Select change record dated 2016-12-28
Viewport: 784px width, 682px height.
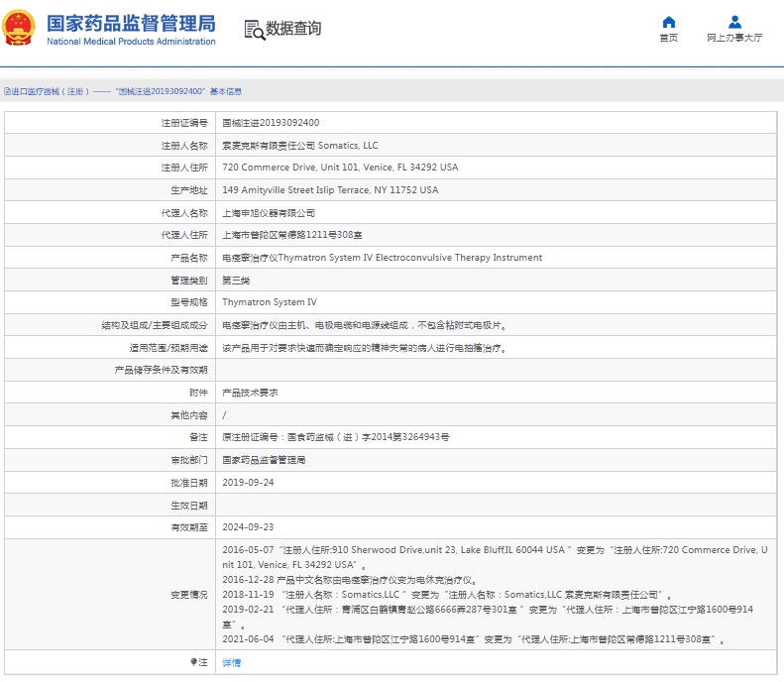pos(350,580)
